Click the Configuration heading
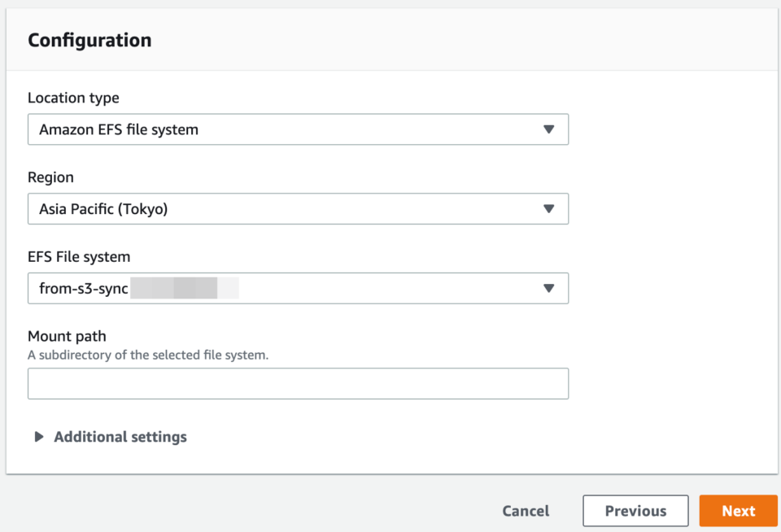 coord(89,40)
